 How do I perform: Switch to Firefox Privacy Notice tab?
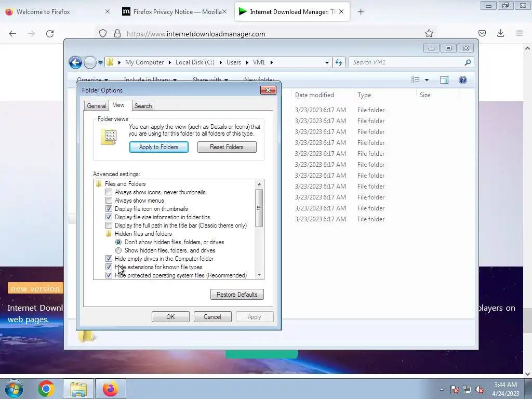pyautogui.click(x=178, y=11)
